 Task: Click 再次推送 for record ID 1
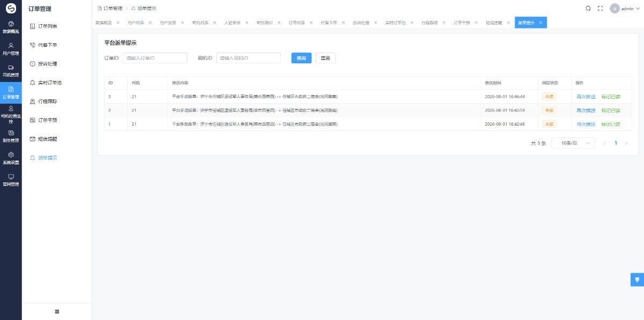point(586,124)
